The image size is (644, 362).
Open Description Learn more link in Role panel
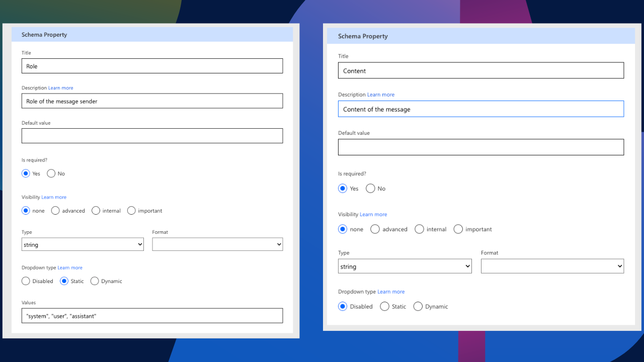[61, 88]
